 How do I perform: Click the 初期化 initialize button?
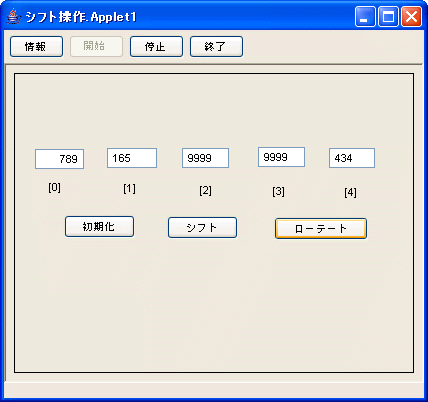(x=99, y=227)
